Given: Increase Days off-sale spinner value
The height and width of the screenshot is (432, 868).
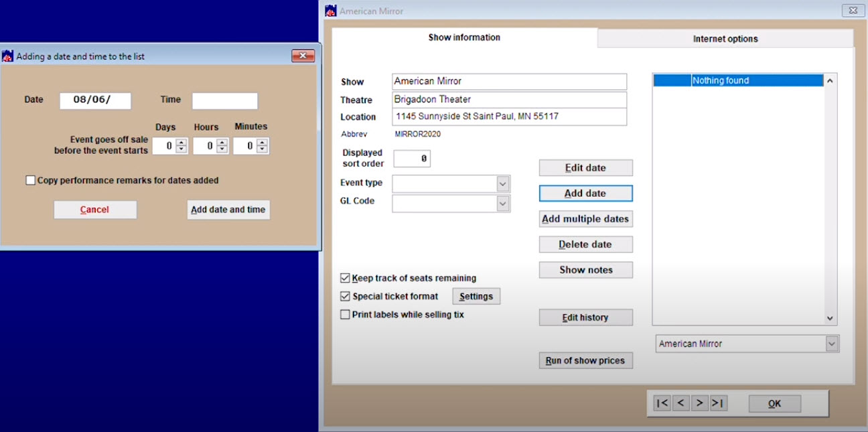Looking at the screenshot, I should (181, 142).
